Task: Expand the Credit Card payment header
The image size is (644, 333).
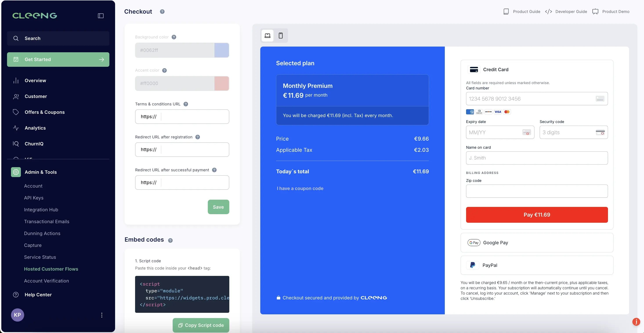Action: (x=537, y=69)
